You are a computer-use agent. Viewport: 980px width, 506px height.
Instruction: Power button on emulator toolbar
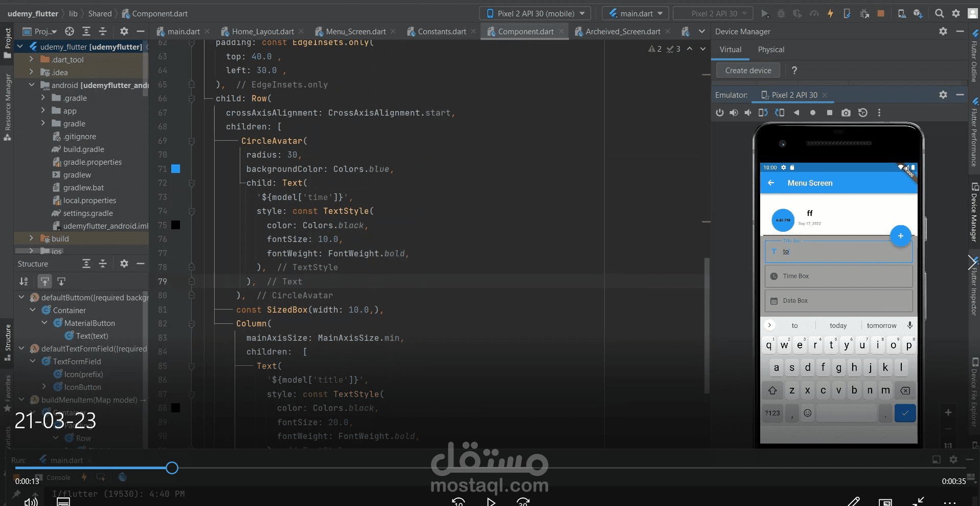click(720, 113)
